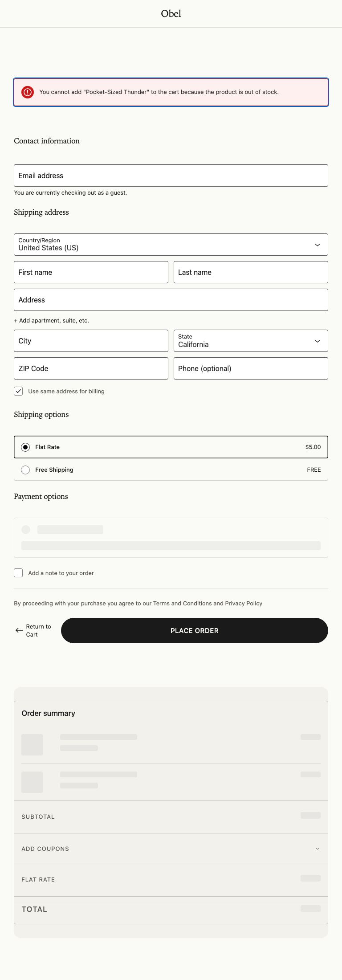Click the Phone (optional) field
342x980 pixels.
click(x=251, y=368)
